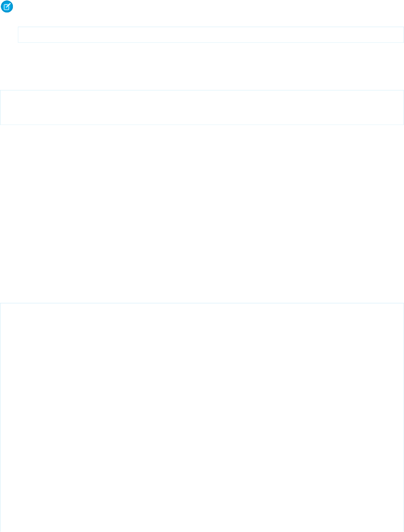Click the blue note pencil icon
404x532 pixels.
(x=7, y=7)
